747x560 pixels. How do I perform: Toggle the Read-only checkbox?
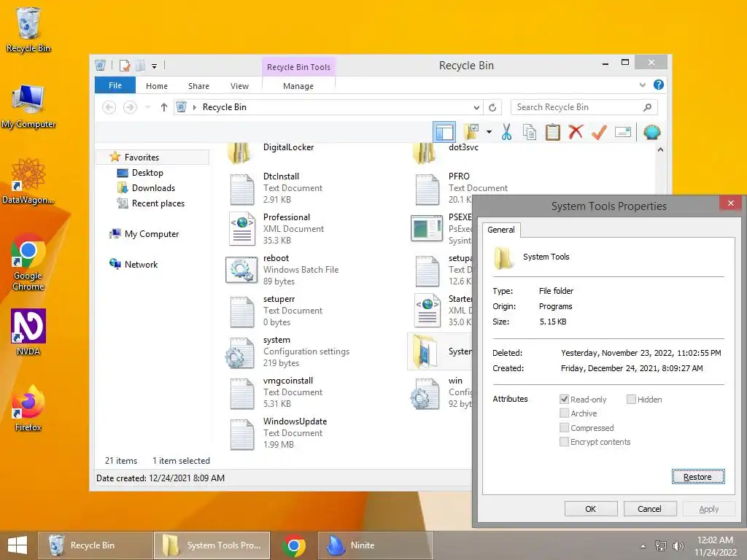click(x=564, y=399)
